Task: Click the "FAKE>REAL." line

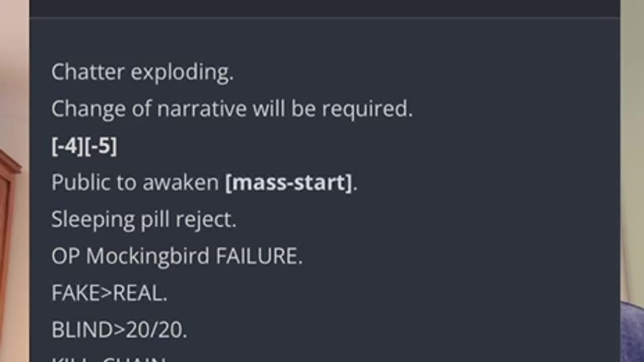Action: (109, 294)
